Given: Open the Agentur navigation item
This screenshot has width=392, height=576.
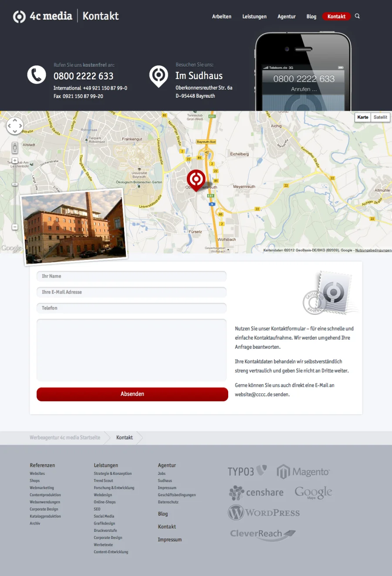Looking at the screenshot, I should 287,17.
